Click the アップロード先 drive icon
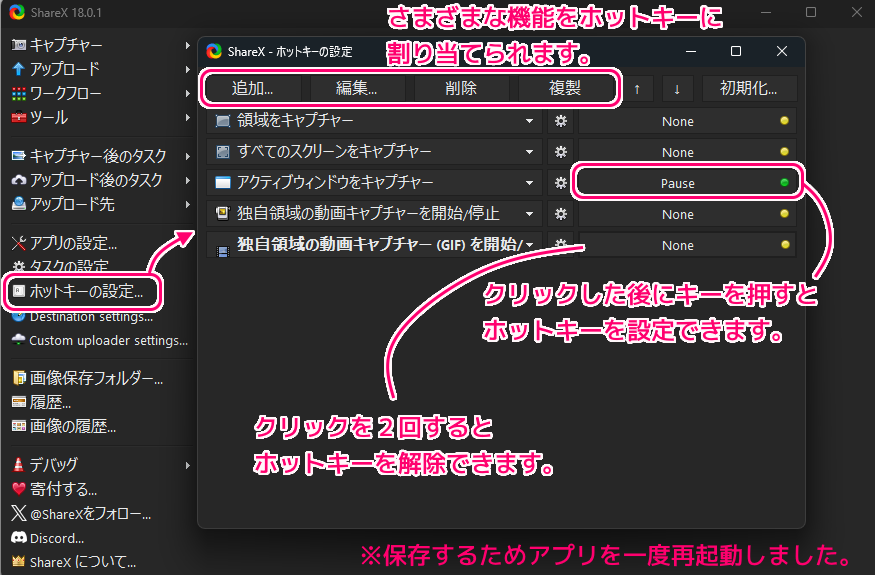 pos(19,204)
